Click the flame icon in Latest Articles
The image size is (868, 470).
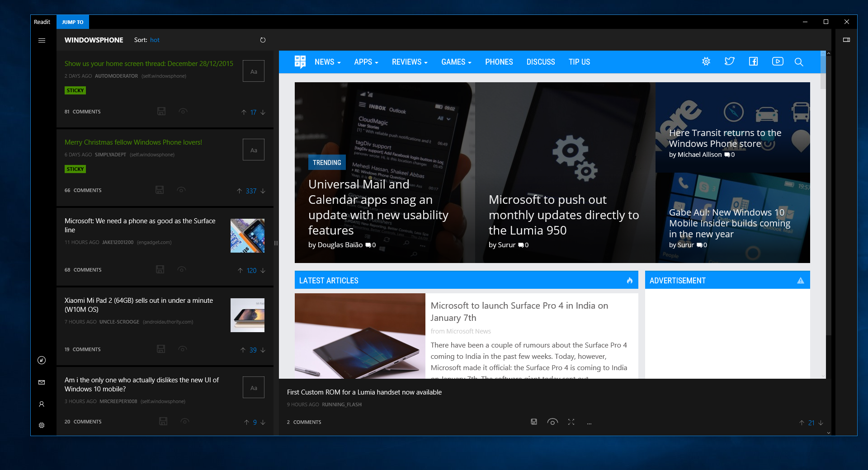click(629, 280)
